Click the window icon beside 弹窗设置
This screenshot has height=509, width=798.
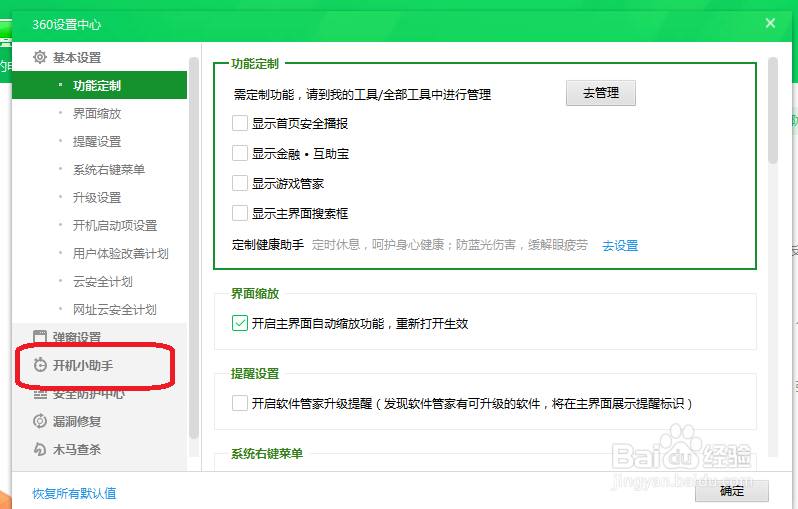tap(40, 336)
